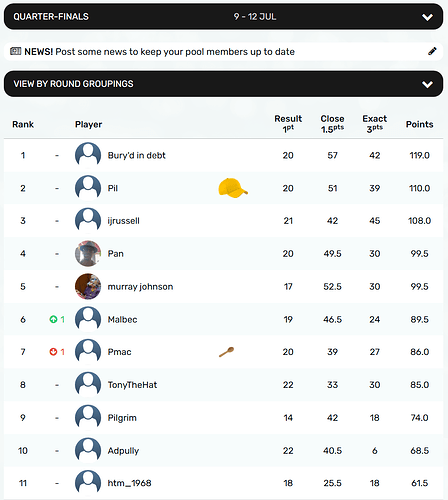Viewport: 448px width, 500px height.
Task: Click the yellow cap icon beside Pil
Action: pos(233,188)
